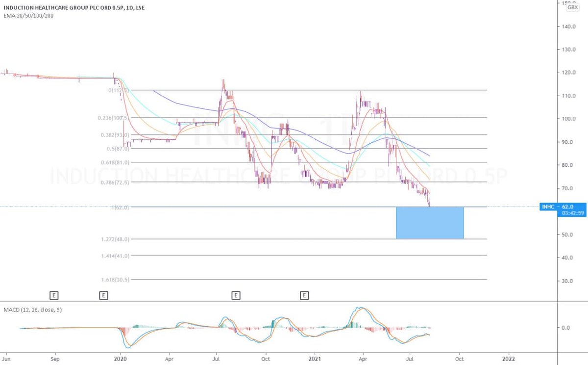Click the LSE exchange label in the title
This screenshot has height=365, width=588.
click(141, 7)
